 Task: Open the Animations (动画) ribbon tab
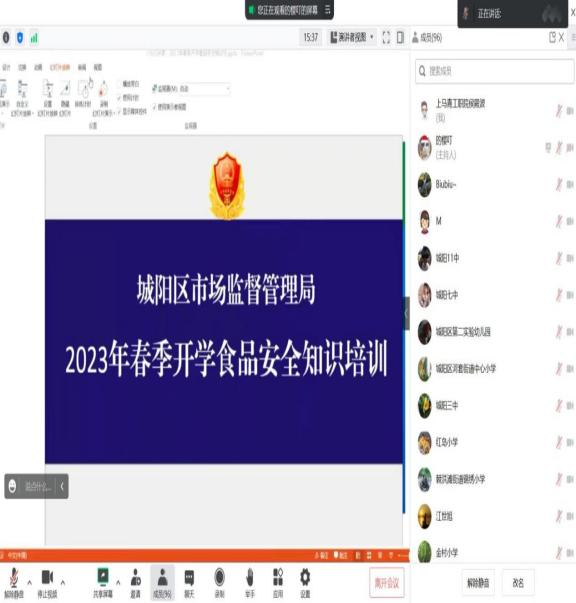pos(38,67)
